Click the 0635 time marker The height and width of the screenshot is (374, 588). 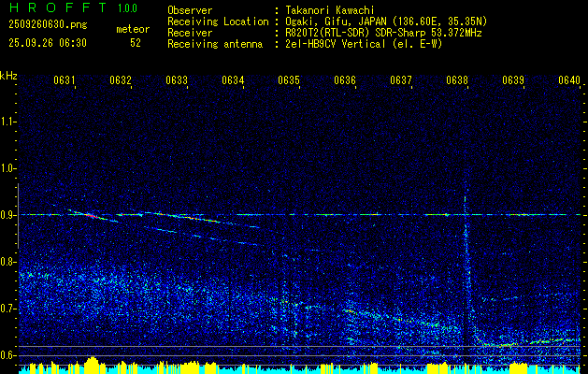[289, 79]
